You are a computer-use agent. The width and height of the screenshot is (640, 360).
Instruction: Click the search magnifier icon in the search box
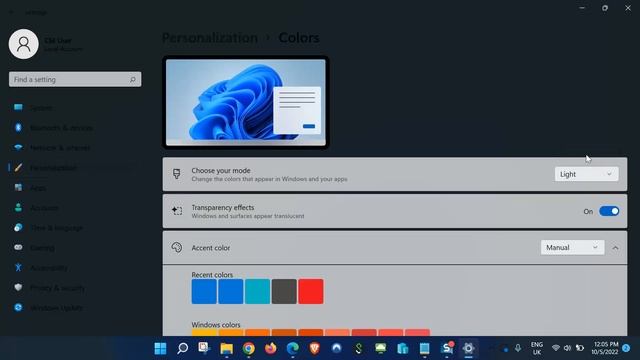pos(133,80)
